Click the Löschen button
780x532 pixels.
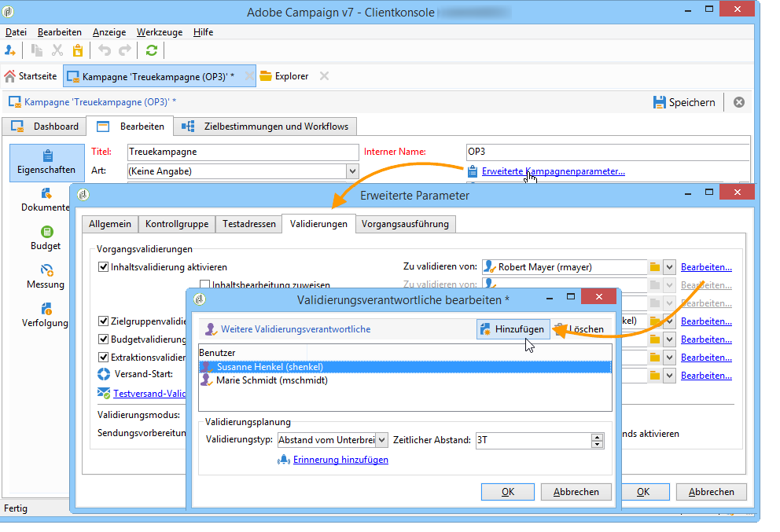[x=579, y=329]
